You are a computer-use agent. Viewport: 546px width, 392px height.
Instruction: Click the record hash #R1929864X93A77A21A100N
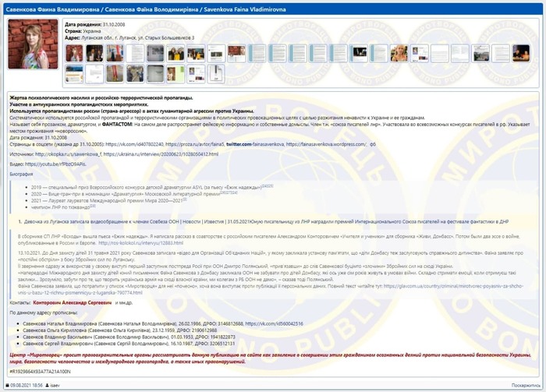click(40, 372)
